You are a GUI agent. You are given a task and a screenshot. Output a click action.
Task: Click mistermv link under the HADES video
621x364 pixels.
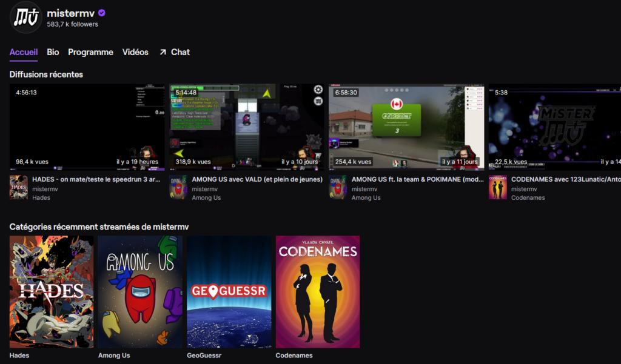[45, 189]
